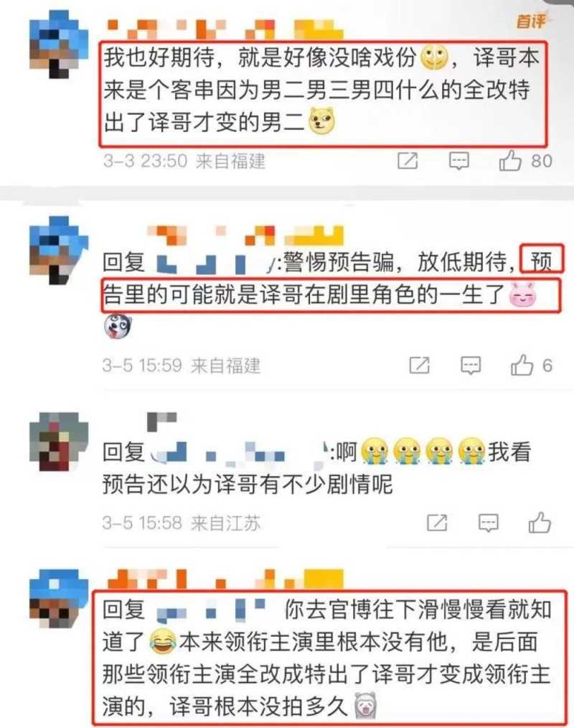Like the comment with 80 likes
The height and width of the screenshot is (728, 574).
(510, 161)
